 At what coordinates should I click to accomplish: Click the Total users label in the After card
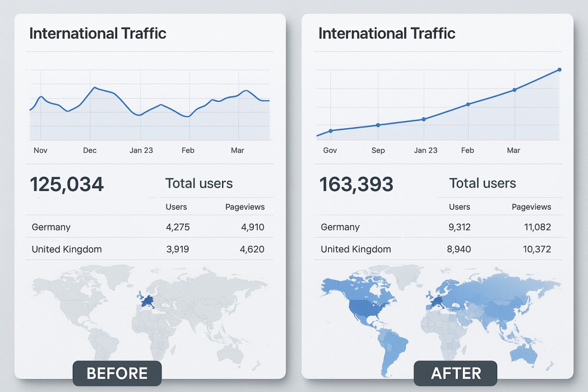point(482,183)
